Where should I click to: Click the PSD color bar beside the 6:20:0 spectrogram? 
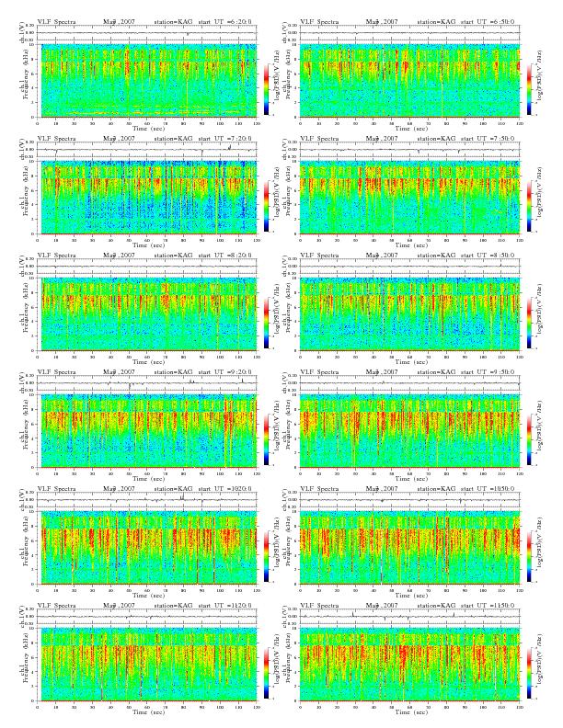266,89
